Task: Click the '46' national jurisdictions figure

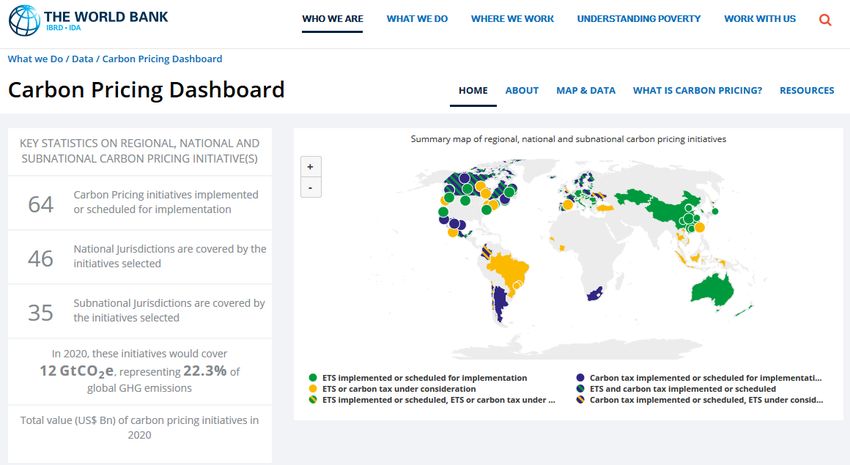Action: click(41, 259)
